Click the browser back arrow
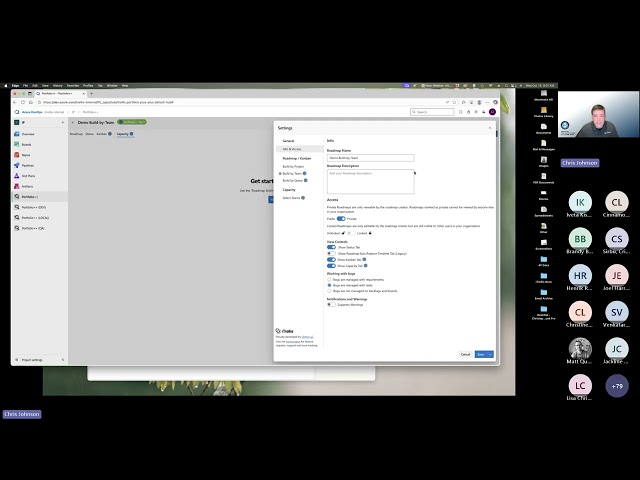Screen dimensions: 640x480 pos(15,102)
